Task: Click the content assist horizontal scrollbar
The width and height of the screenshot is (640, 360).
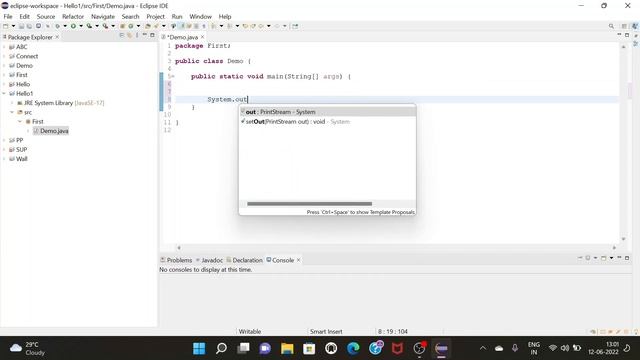Action: coord(309,204)
